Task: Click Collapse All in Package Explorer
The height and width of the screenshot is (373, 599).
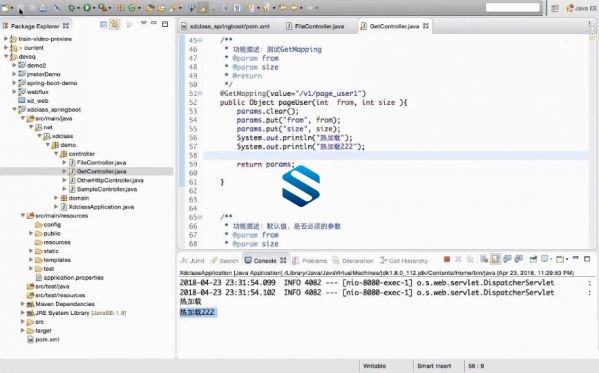Action: tap(103, 25)
